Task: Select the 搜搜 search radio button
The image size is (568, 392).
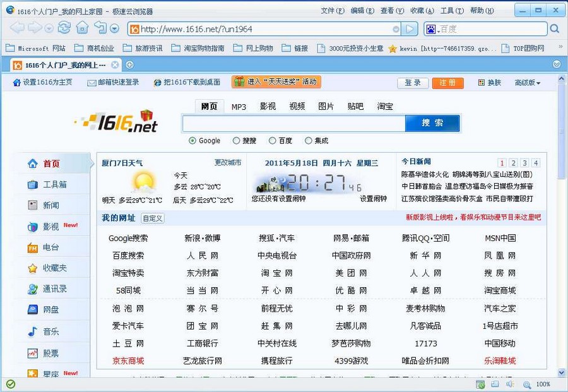Action: [x=236, y=141]
